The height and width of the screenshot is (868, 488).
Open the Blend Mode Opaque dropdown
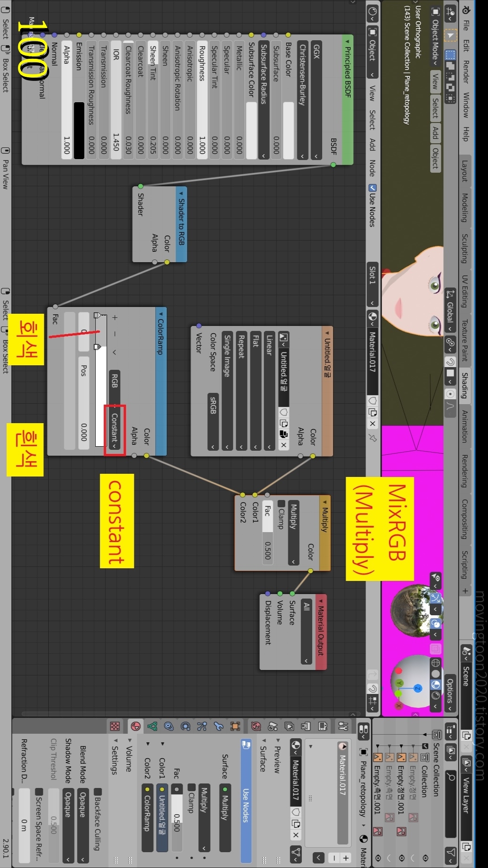[x=82, y=826]
